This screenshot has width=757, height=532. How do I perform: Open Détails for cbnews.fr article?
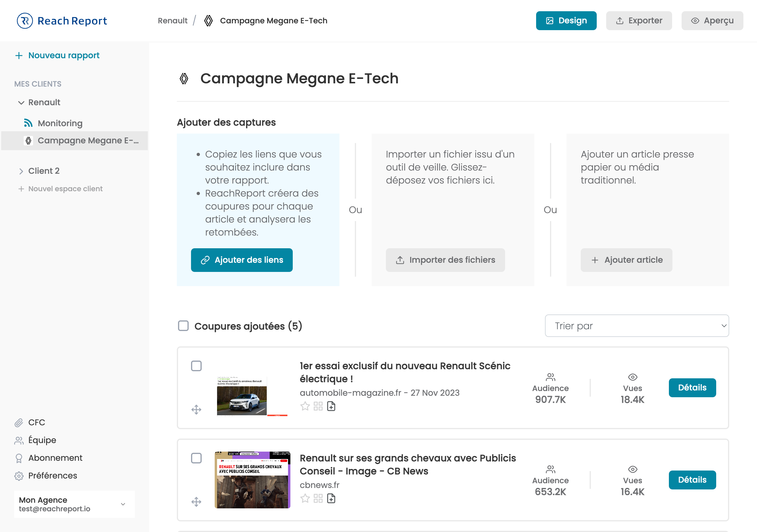692,480
